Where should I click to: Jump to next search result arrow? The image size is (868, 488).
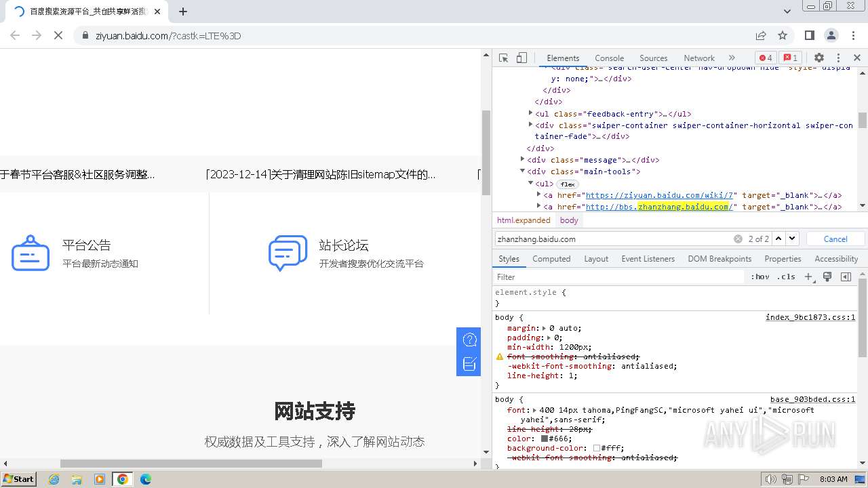click(x=792, y=239)
